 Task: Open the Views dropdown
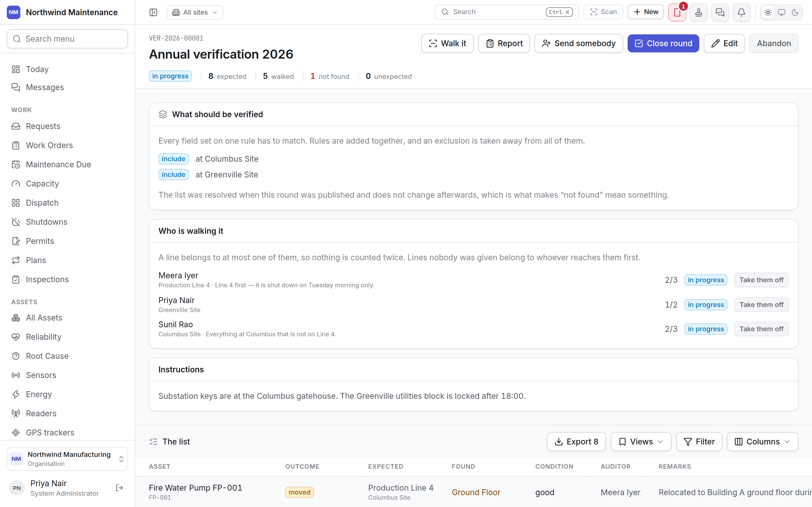click(641, 442)
